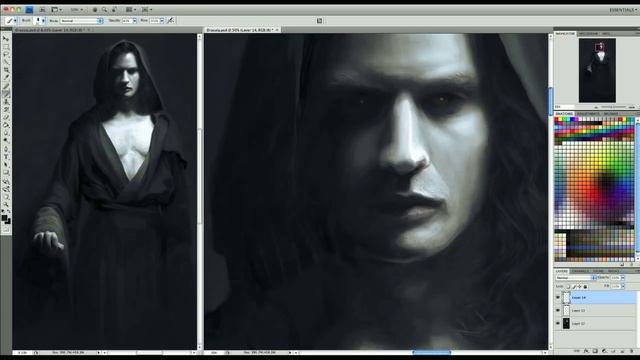Select the Gradient tool
This screenshot has width=640, height=360.
6,125
